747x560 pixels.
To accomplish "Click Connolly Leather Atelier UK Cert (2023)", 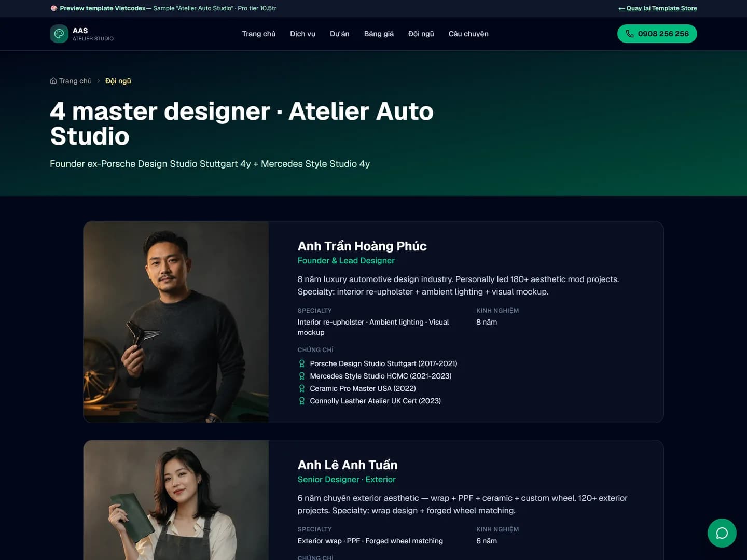I will 376,401.
